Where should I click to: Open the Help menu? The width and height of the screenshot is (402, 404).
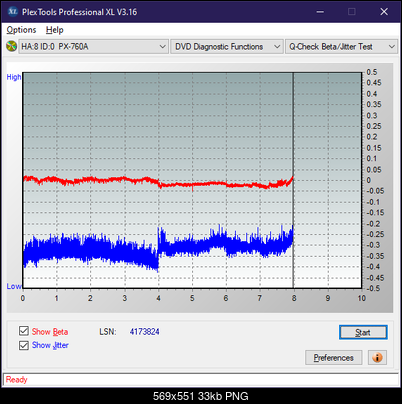55,30
